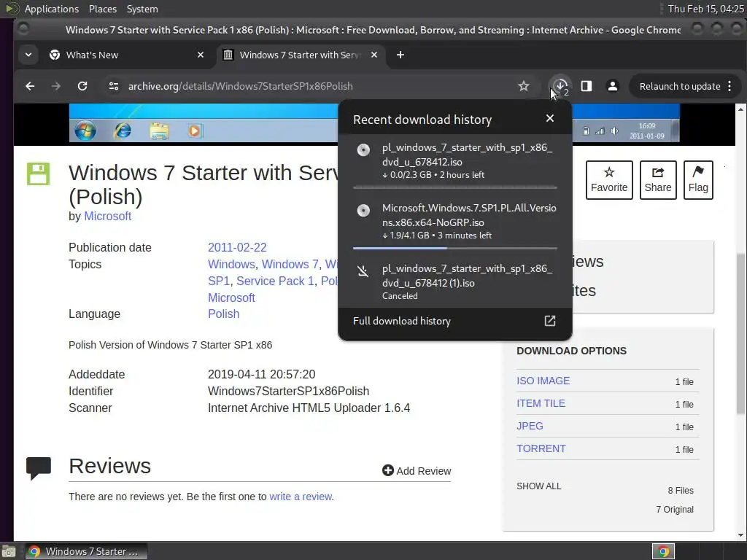
Task: Open the ITEM TILE download option
Action: coord(541,403)
